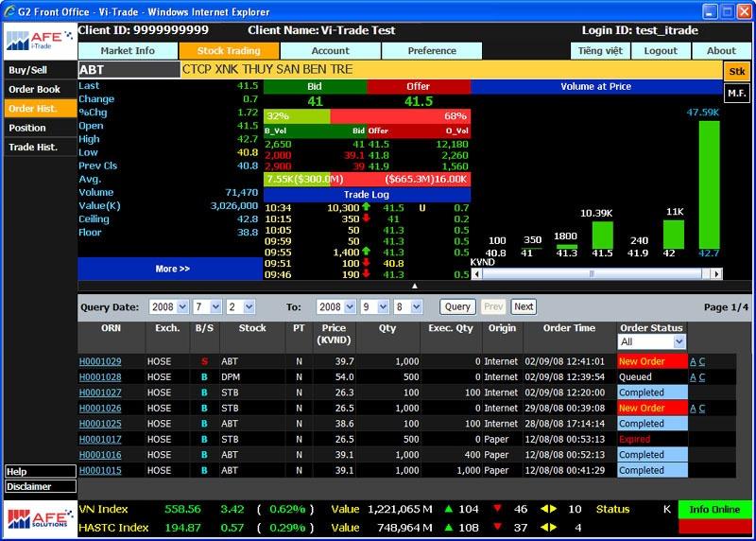Image resolution: width=756 pixels, height=541 pixels.
Task: Click the Offer price 41.5 value
Action: click(x=419, y=101)
